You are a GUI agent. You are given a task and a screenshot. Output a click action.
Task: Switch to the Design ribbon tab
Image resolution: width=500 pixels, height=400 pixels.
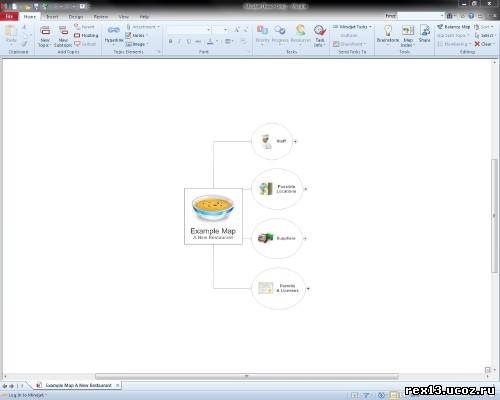pos(76,16)
